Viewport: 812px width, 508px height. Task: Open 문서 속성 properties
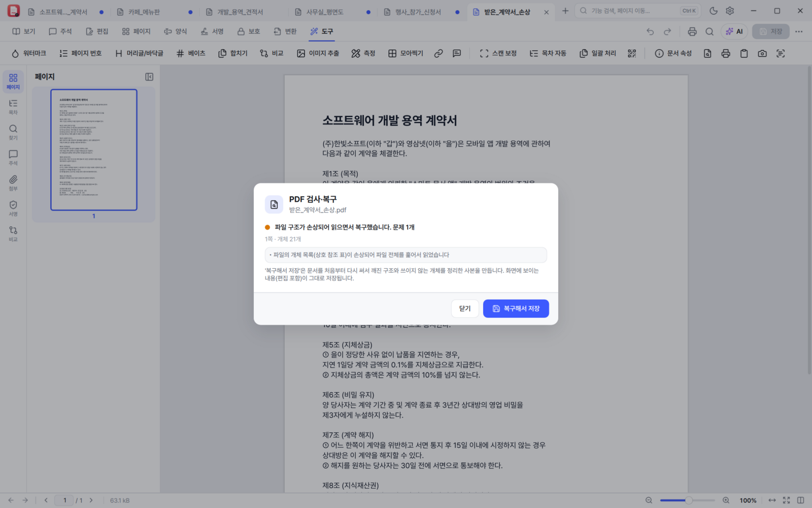673,53
